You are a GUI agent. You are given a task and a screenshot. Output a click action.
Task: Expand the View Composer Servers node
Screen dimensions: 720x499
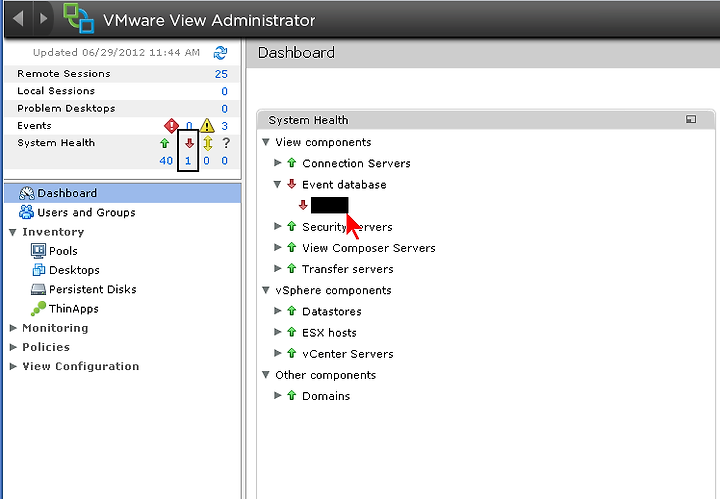click(x=277, y=247)
